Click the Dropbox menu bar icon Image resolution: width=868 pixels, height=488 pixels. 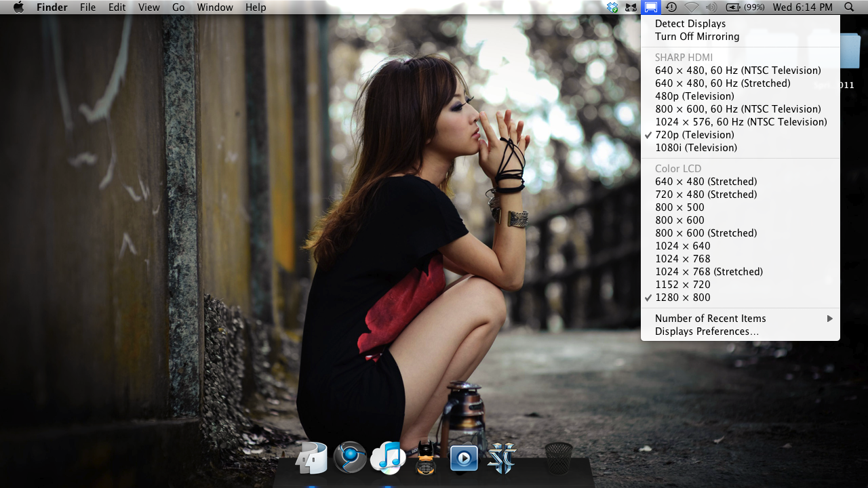[613, 7]
